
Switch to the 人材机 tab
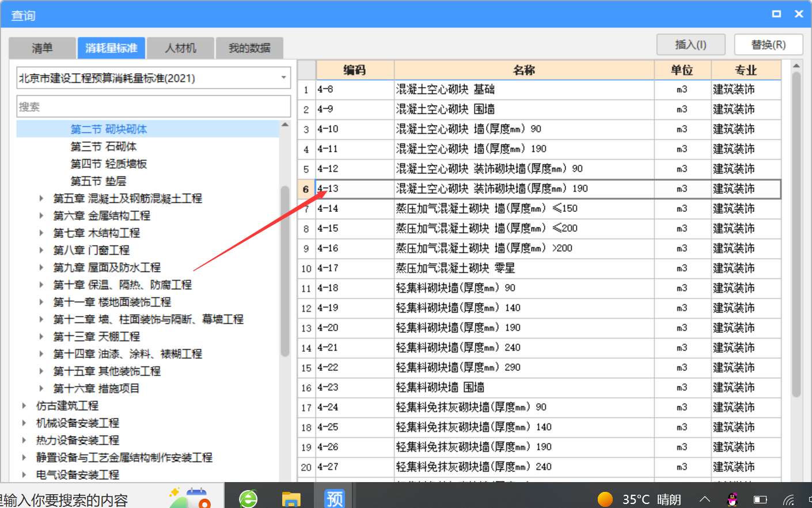[180, 48]
